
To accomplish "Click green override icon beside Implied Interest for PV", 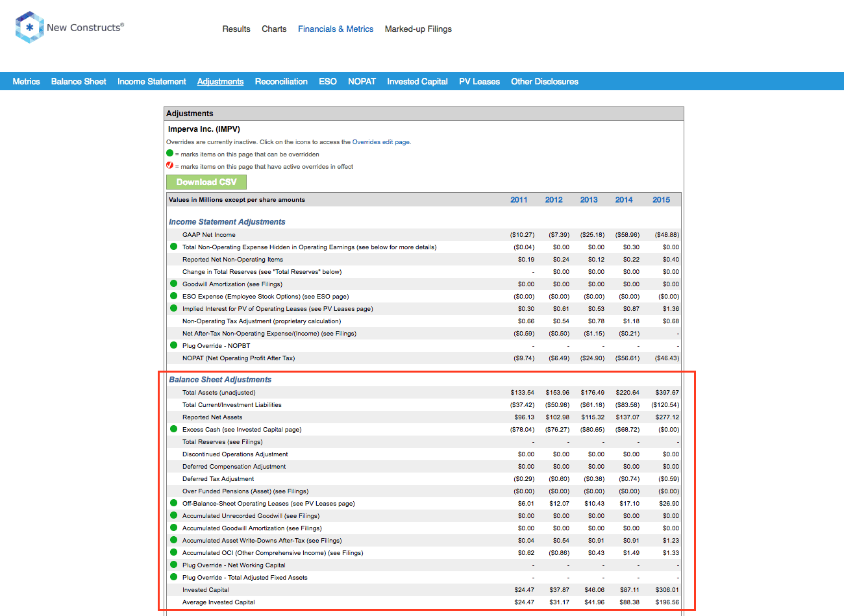I will pyautogui.click(x=173, y=308).
